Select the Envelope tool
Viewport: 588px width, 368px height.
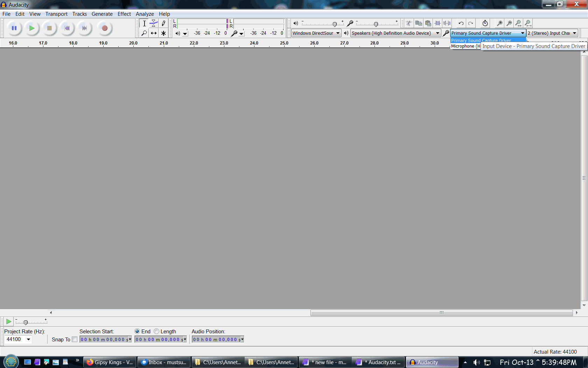pos(153,23)
